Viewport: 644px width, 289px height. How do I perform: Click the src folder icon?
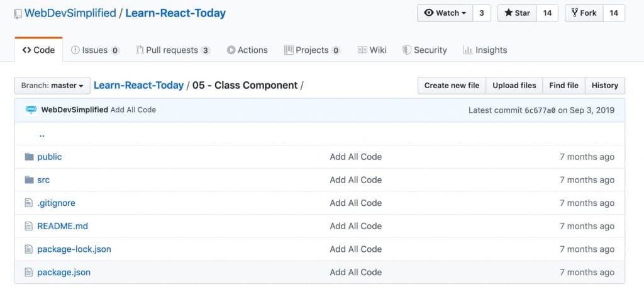coord(29,179)
